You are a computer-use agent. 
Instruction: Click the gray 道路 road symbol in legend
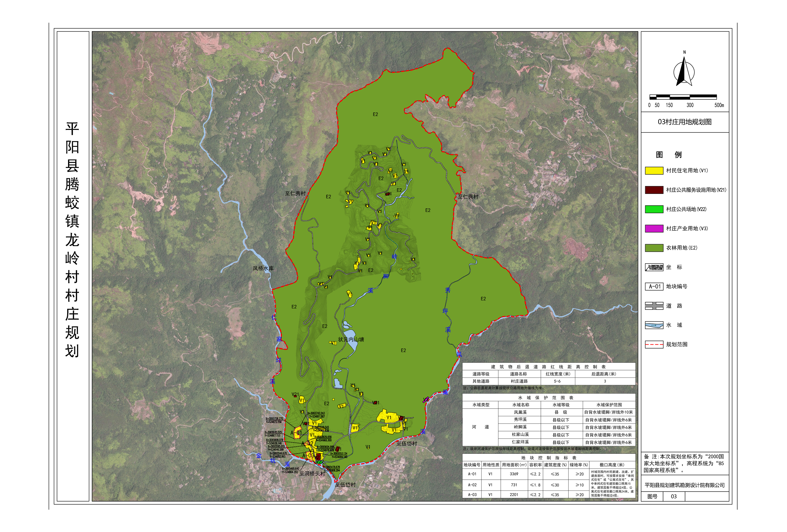tap(654, 306)
